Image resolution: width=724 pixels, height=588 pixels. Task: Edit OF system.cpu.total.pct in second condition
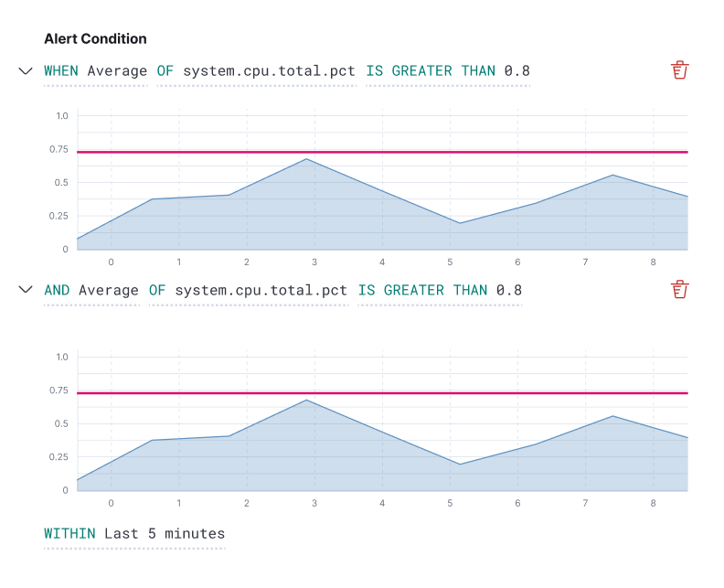click(x=249, y=291)
